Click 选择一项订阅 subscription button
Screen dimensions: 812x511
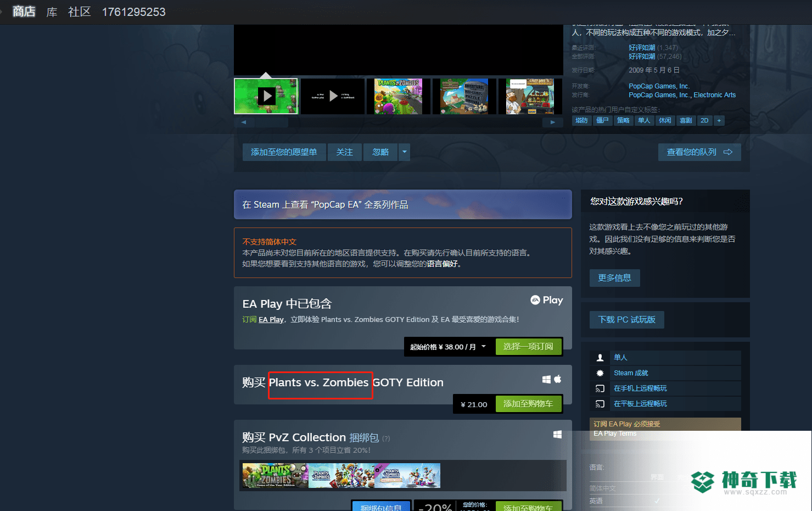[528, 347]
